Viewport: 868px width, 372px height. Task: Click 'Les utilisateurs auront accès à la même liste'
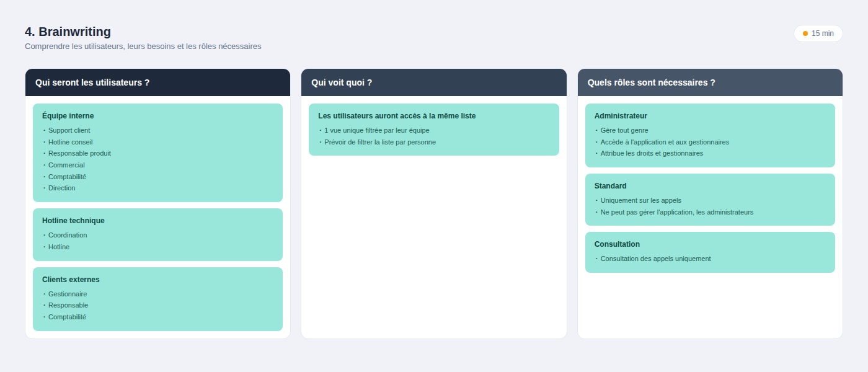[x=397, y=116]
